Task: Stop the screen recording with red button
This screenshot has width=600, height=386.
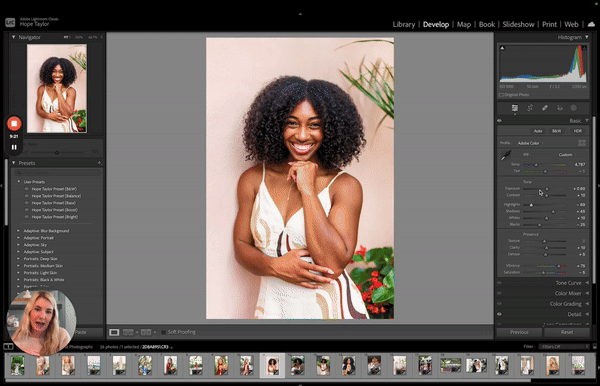Action: click(14, 124)
